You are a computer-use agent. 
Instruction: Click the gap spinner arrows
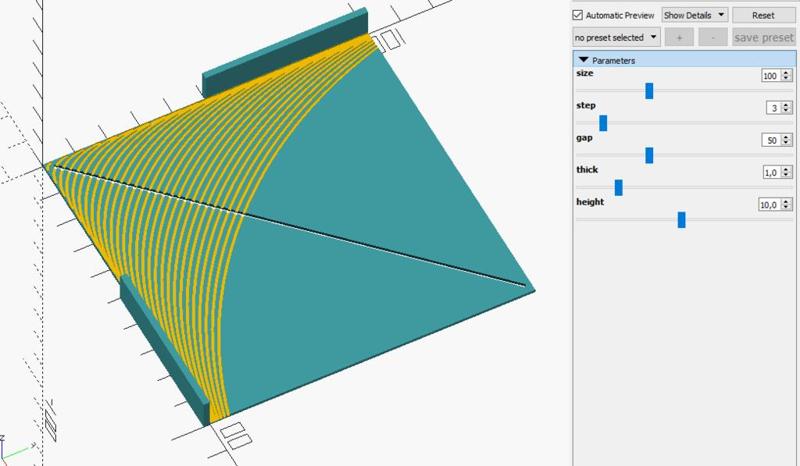point(786,140)
